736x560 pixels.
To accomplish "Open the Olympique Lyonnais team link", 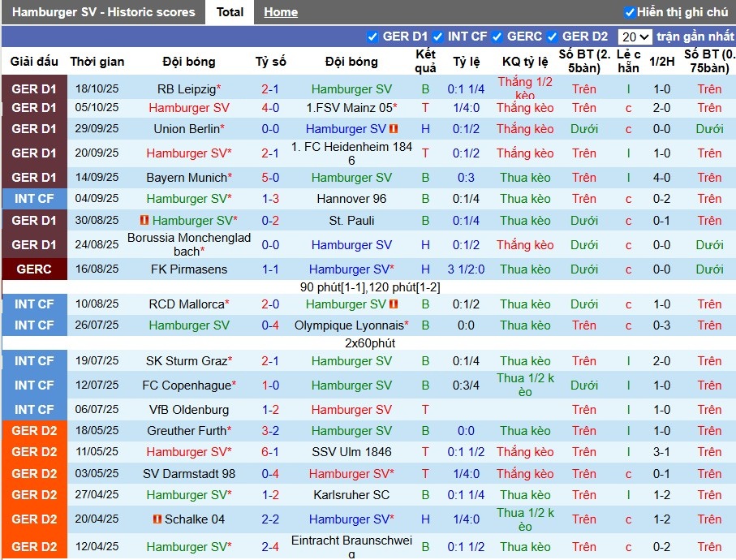I will click(348, 325).
